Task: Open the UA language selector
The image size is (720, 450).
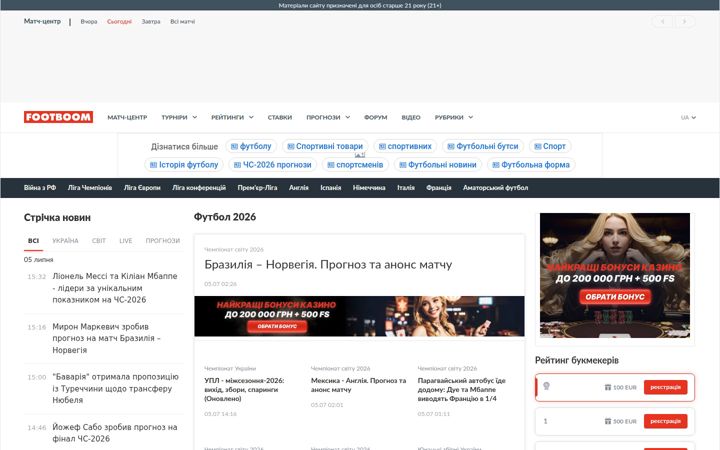Action: point(688,118)
